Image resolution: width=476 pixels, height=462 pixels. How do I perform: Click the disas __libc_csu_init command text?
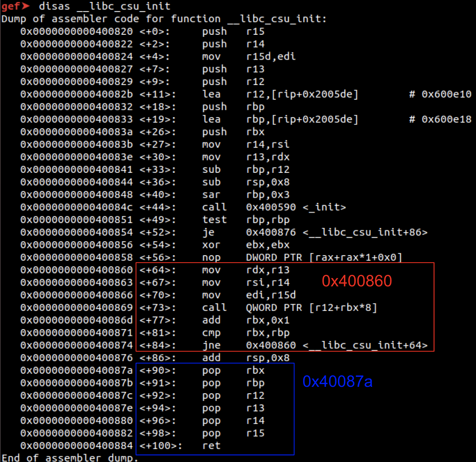(x=104, y=6)
